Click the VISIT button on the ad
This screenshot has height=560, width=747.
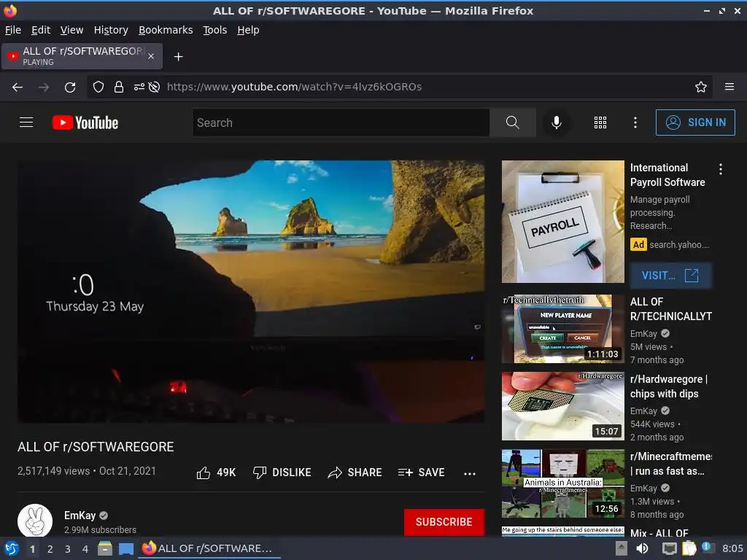point(671,275)
